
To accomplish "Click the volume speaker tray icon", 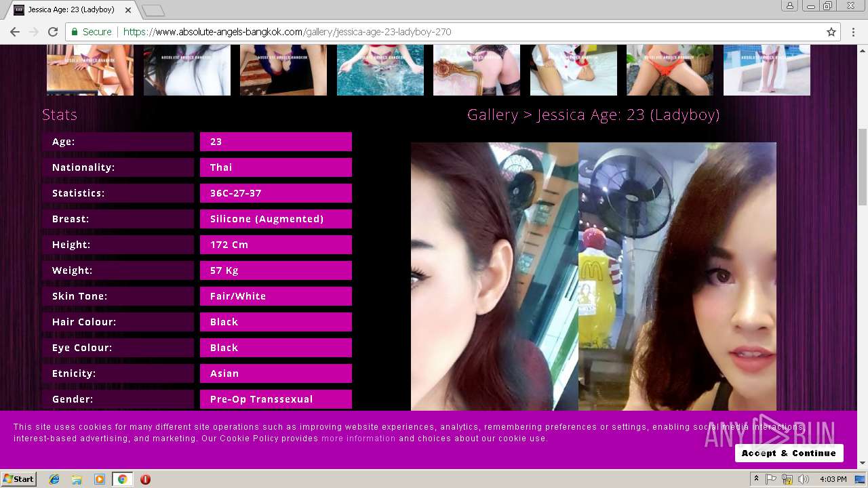I will pyautogui.click(x=804, y=479).
